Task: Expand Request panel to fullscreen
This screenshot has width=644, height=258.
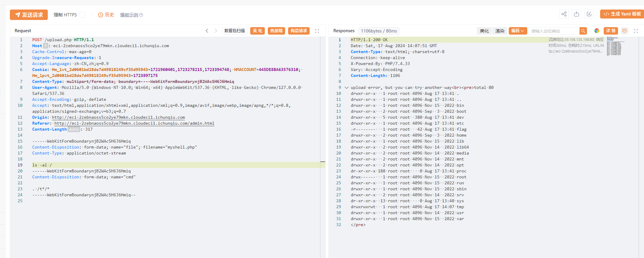Action: click(317, 31)
